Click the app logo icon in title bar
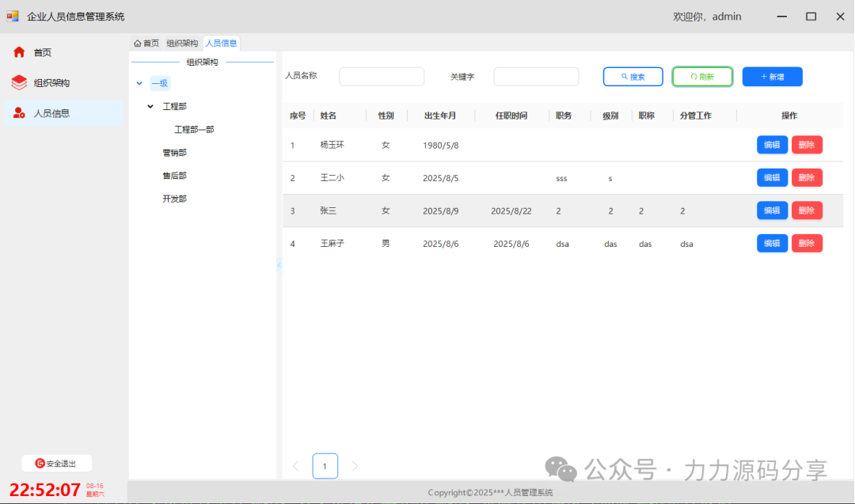Image resolution: width=855 pixels, height=504 pixels. click(13, 16)
